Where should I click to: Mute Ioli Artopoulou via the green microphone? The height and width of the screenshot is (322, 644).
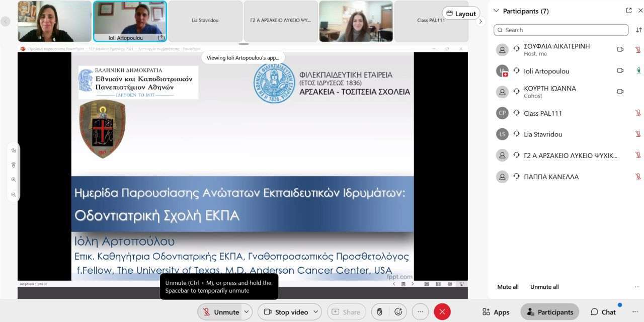(638, 70)
